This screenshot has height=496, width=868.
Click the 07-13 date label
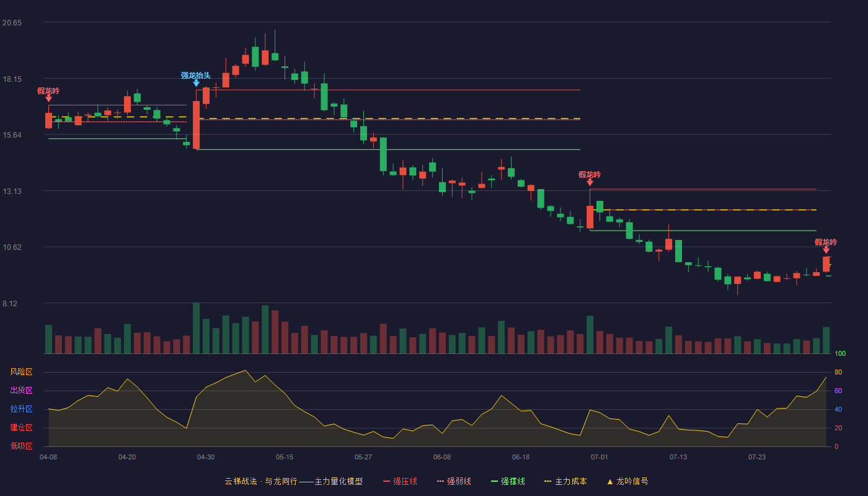point(678,457)
